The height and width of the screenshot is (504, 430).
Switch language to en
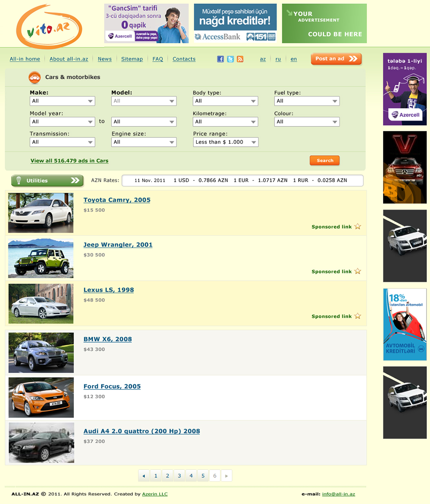click(x=293, y=59)
